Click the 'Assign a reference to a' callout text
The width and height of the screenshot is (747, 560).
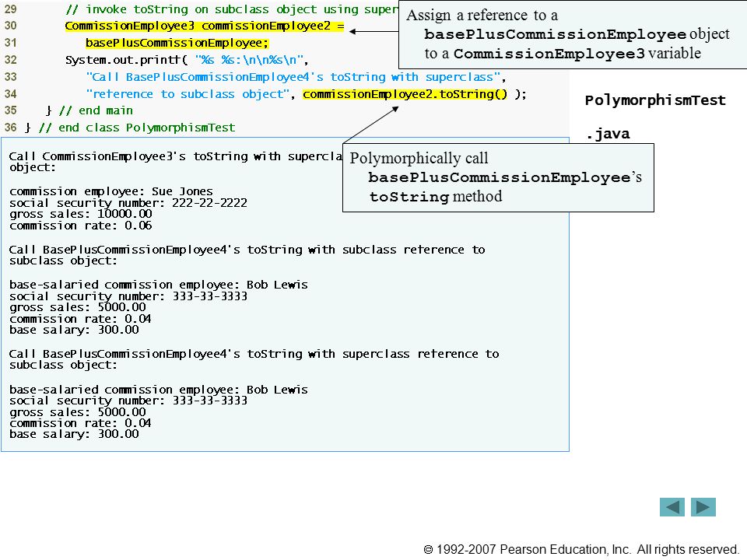pos(482,16)
